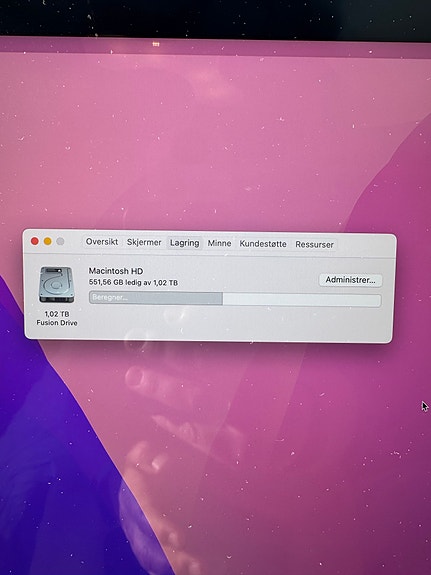Select the Lagring tab

click(x=185, y=243)
